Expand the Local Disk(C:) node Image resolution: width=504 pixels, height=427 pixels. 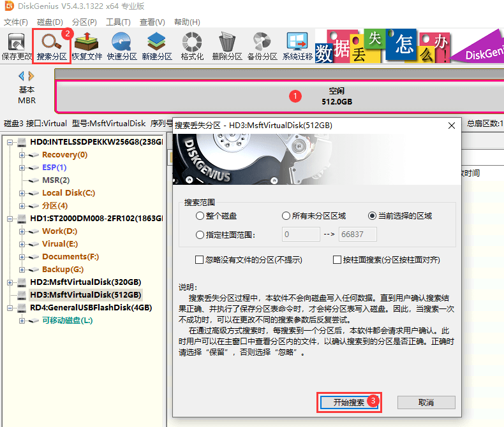pyautogui.click(x=22, y=193)
